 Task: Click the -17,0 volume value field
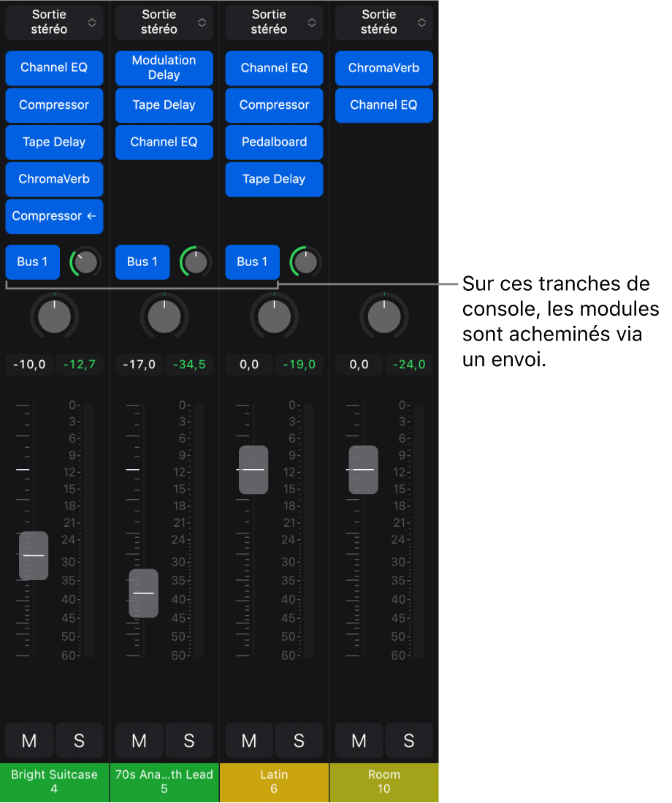pos(138,364)
